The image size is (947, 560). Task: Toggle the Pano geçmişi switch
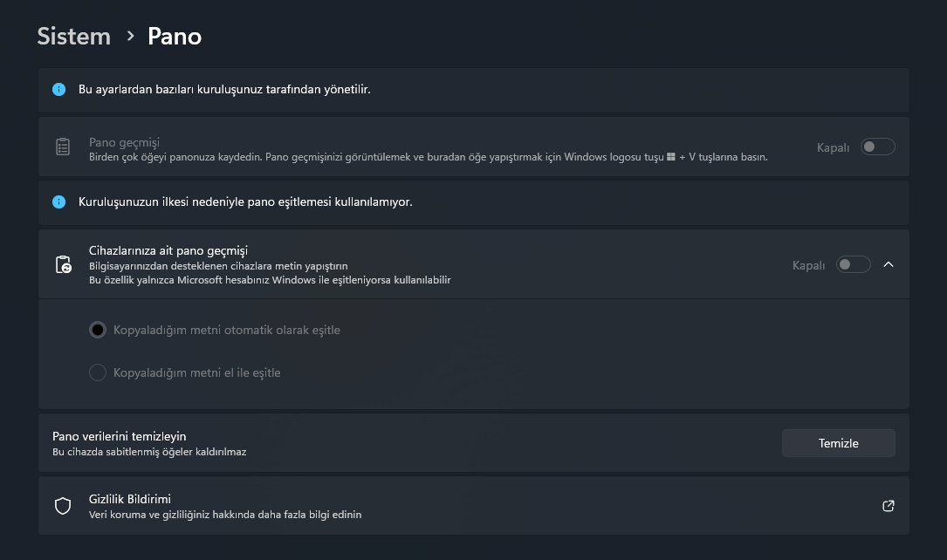point(877,147)
